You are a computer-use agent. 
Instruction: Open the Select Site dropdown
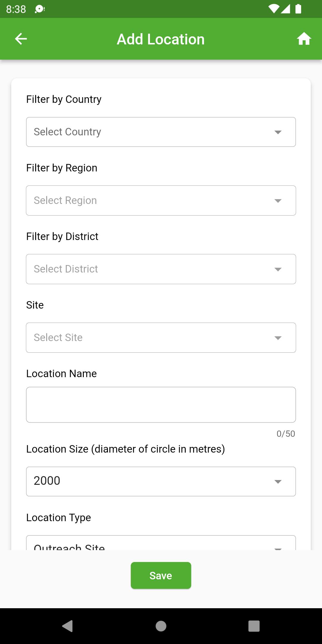tap(161, 338)
